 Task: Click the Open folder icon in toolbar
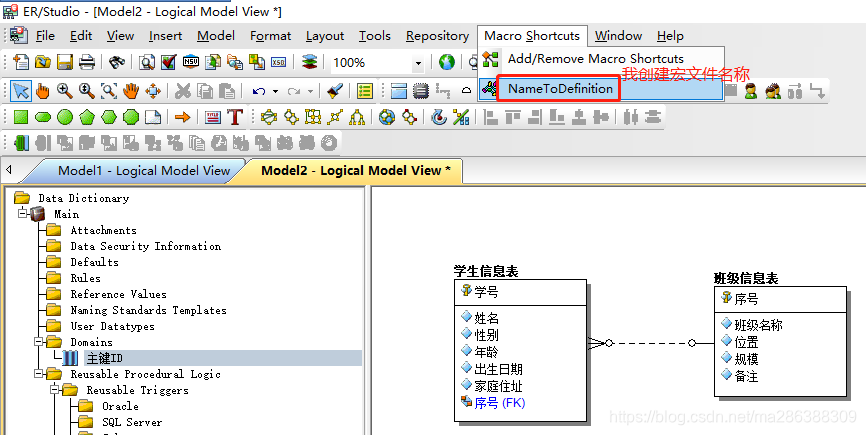(43, 62)
